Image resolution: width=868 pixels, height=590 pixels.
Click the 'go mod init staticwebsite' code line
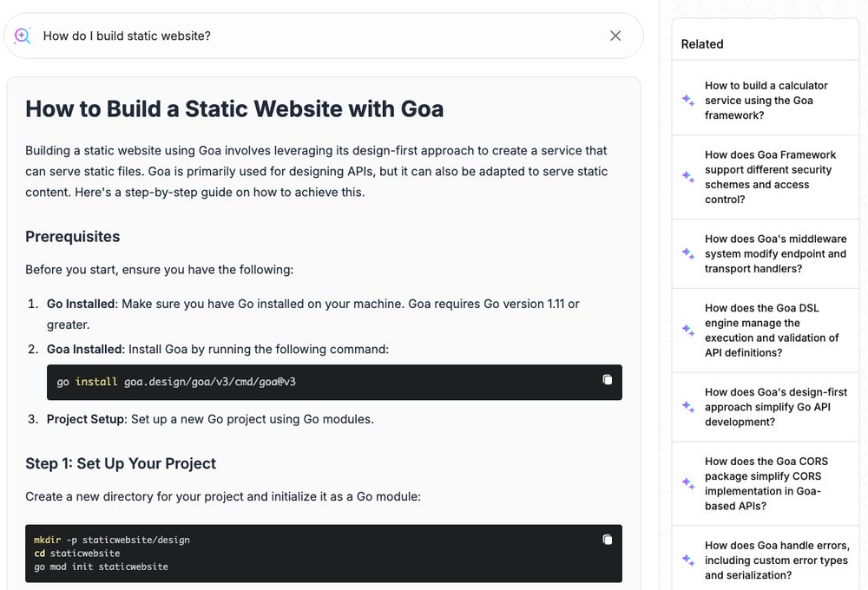101,567
